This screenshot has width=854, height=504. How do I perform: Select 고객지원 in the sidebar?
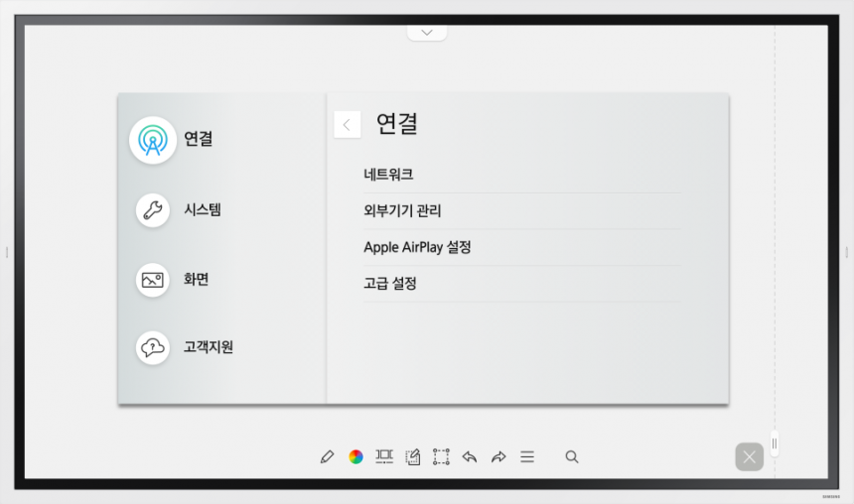click(x=209, y=347)
